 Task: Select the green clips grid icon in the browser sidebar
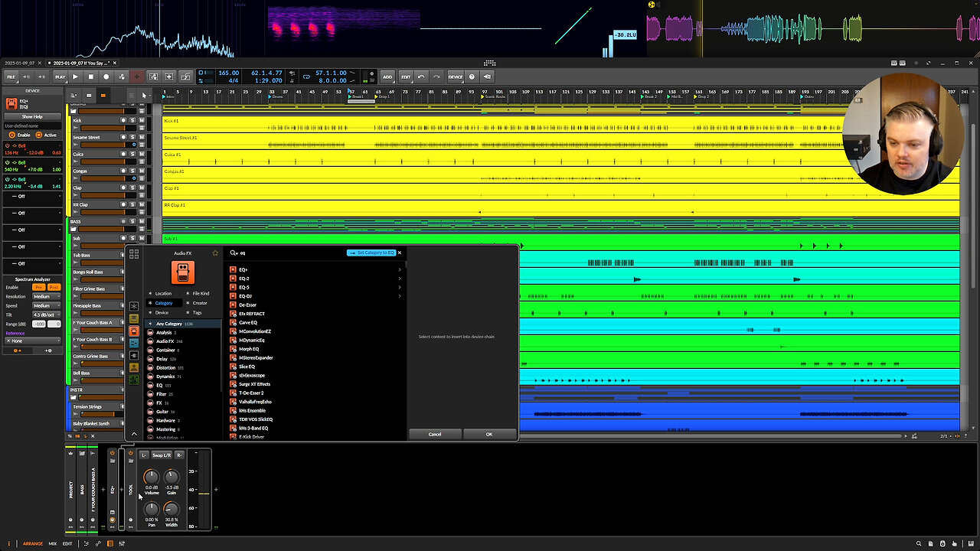tap(134, 380)
